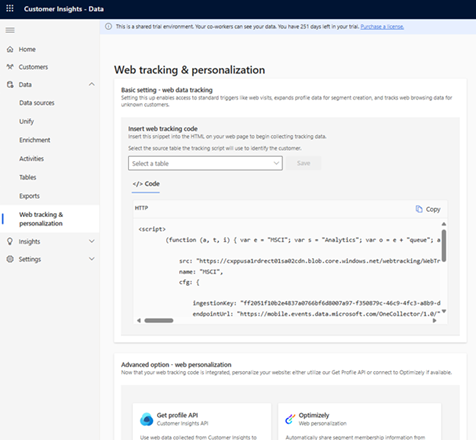This screenshot has height=440, width=476.
Task: Click the Settings gear icon
Action: tap(10, 259)
